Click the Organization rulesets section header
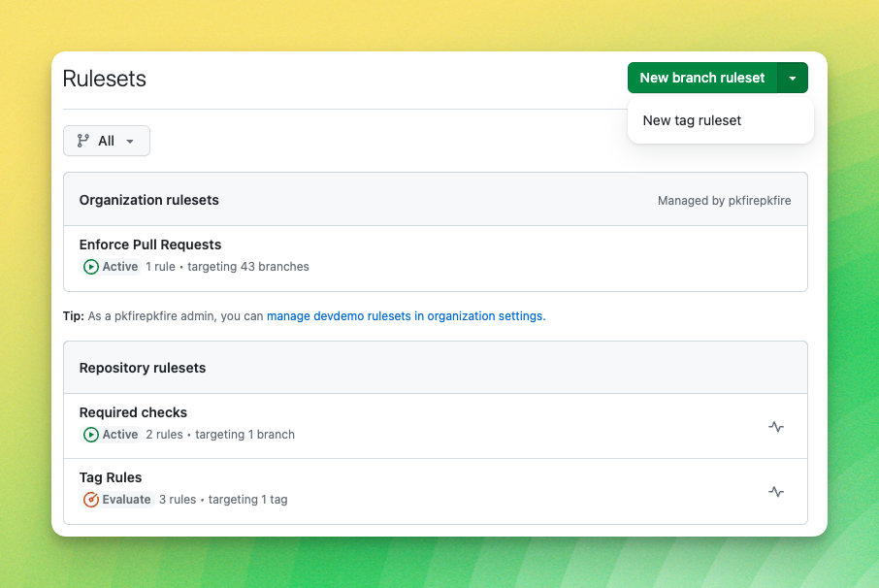Screen dimensions: 879x588 click(148, 200)
